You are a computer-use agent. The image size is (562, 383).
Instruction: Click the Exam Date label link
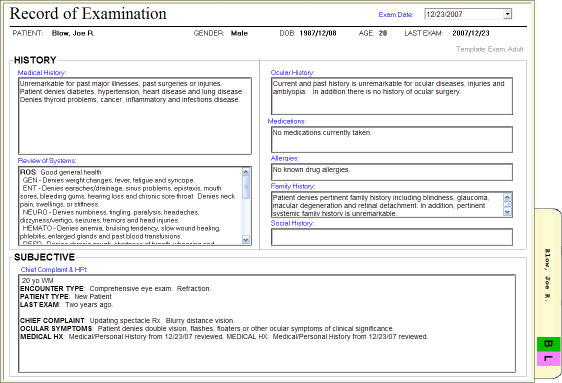coord(396,15)
